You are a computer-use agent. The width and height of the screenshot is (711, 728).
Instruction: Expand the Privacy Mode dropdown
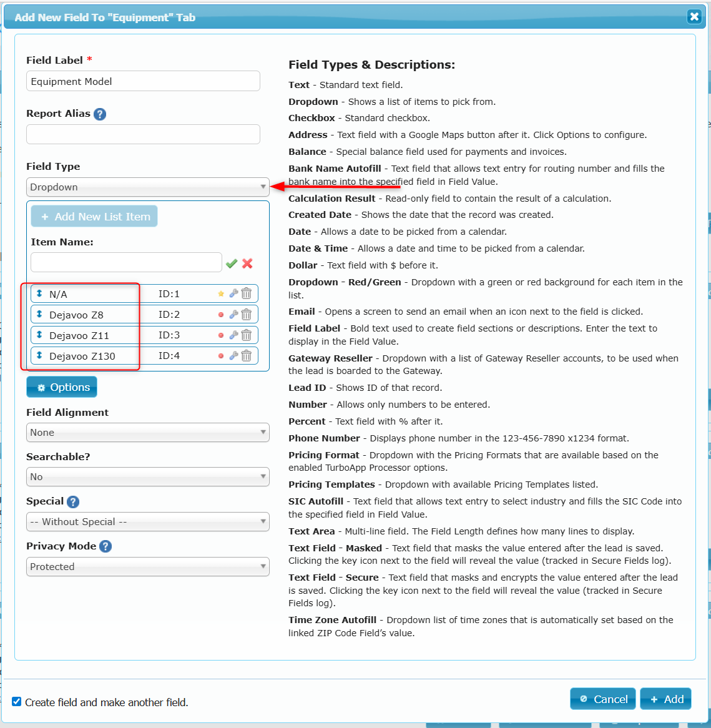[x=148, y=567]
